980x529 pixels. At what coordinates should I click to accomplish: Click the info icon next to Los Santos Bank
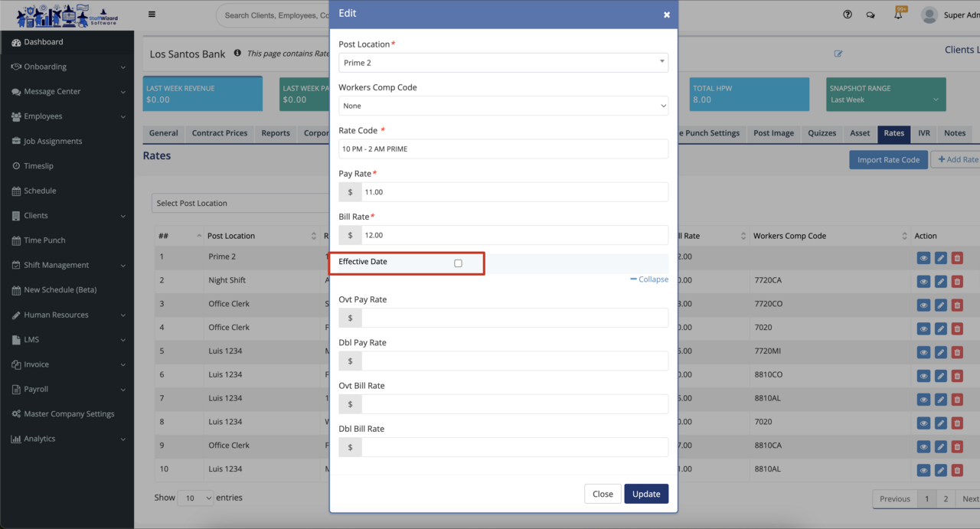point(237,54)
